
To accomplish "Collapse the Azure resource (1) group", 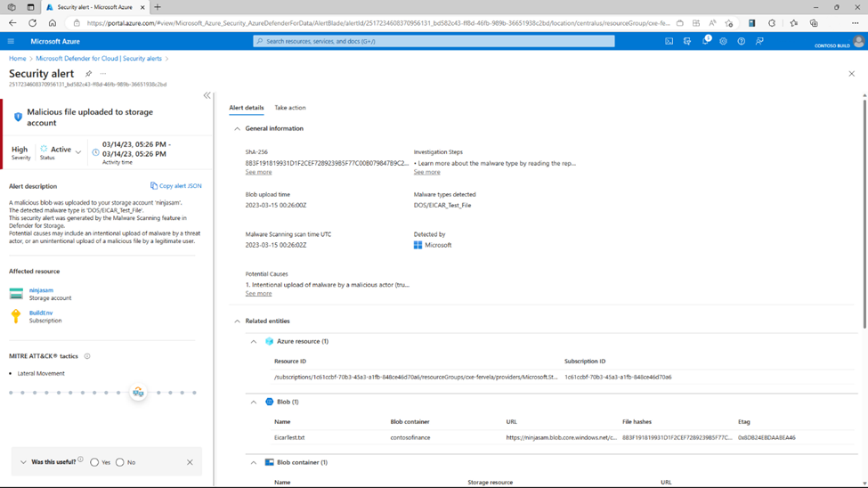I will tap(254, 342).
